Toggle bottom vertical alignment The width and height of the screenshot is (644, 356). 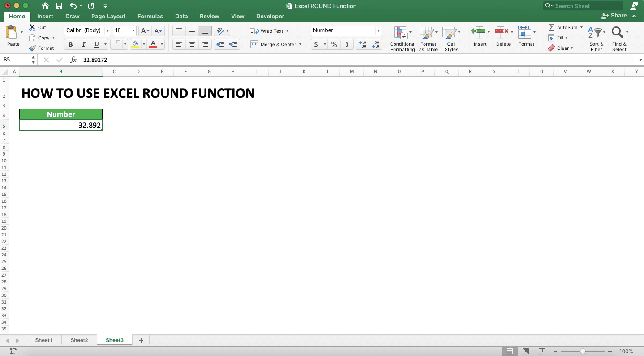pos(205,31)
